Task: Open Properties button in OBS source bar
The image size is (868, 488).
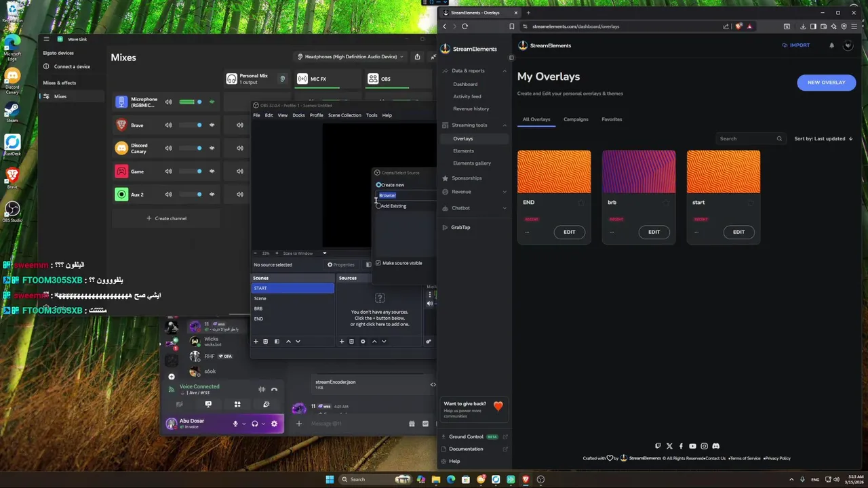Action: pos(340,265)
